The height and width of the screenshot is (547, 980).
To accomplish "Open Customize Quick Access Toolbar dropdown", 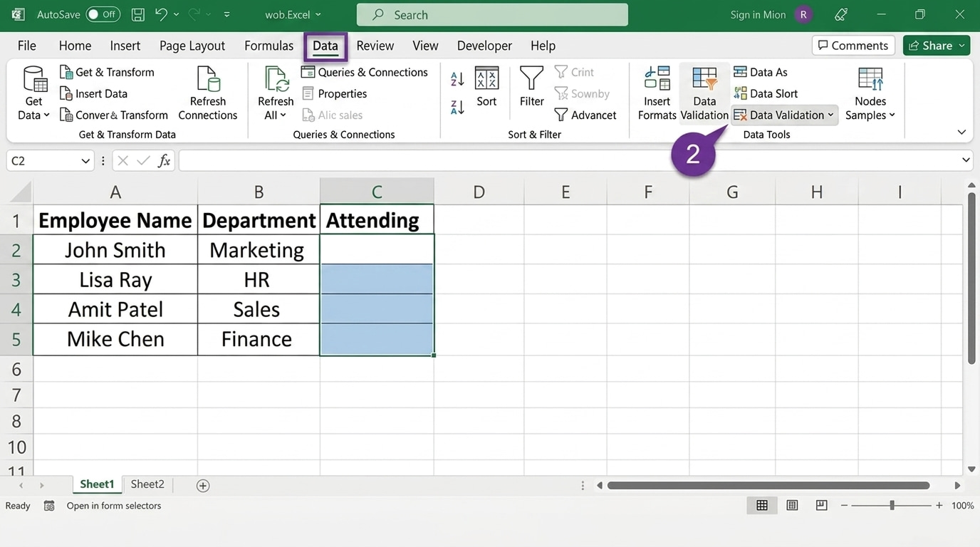I will tap(226, 14).
